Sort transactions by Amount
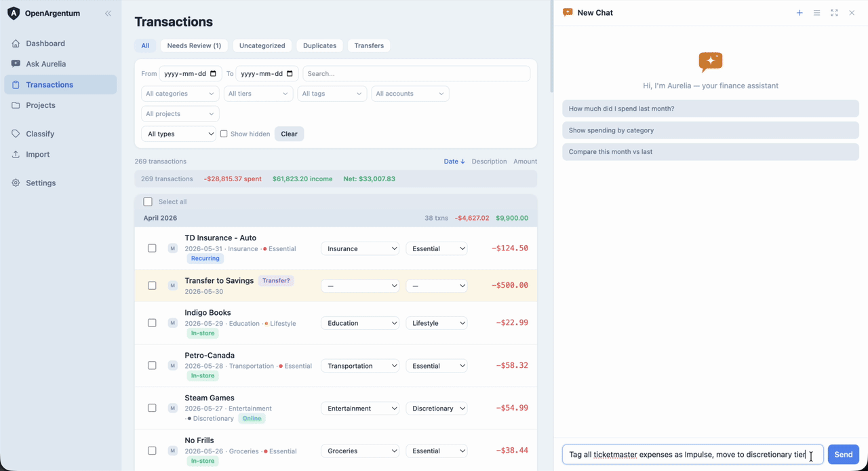 click(525, 162)
